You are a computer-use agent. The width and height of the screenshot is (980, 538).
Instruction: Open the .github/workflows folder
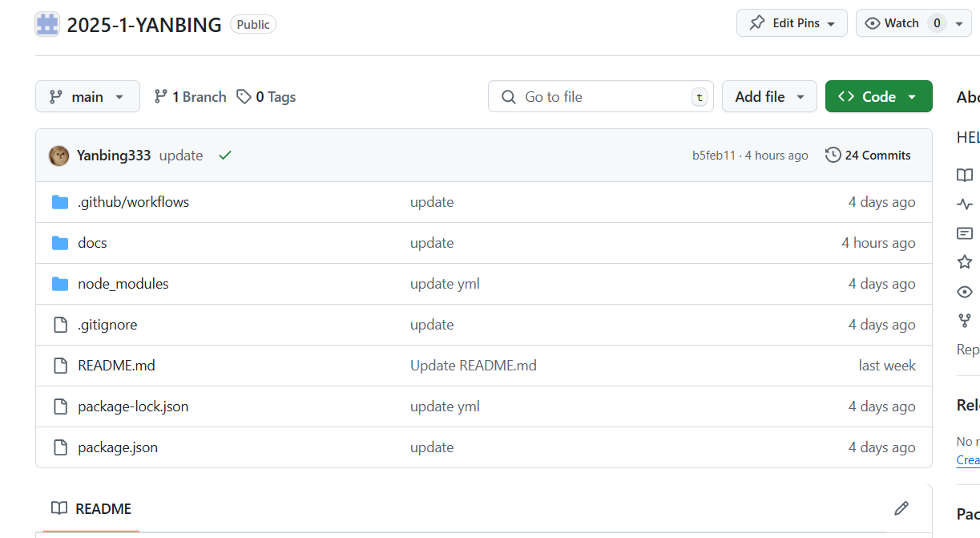click(134, 202)
